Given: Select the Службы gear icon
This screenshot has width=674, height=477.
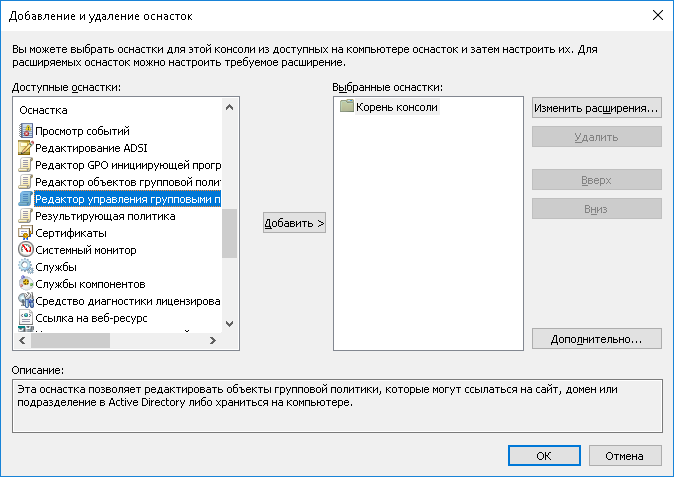Looking at the screenshot, I should [26, 267].
